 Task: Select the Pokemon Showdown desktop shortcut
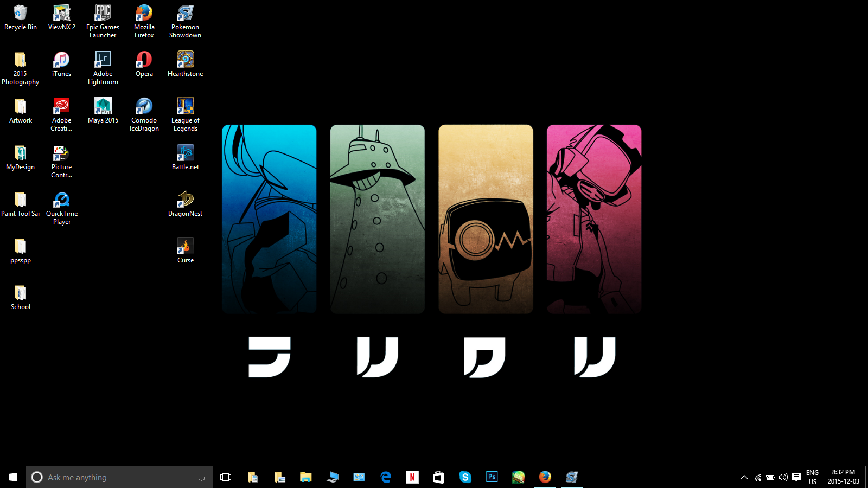click(185, 21)
